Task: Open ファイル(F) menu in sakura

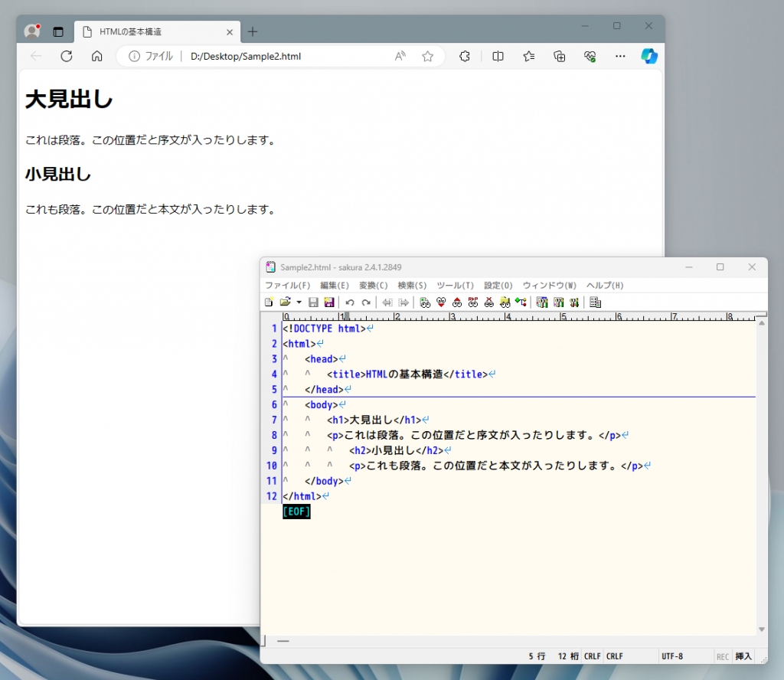Action: pos(288,286)
